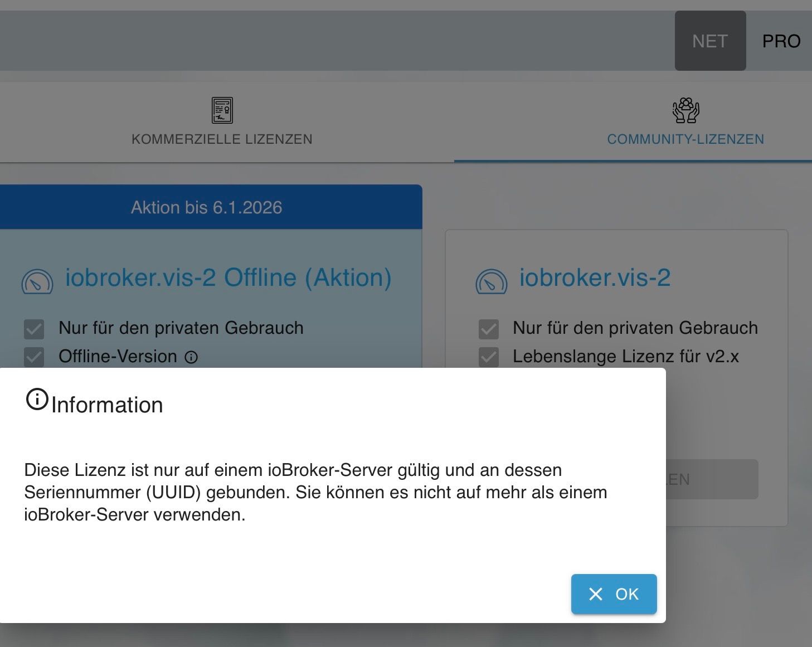Click the certificate icon above Kommerzielle Lizenzen

point(222,110)
